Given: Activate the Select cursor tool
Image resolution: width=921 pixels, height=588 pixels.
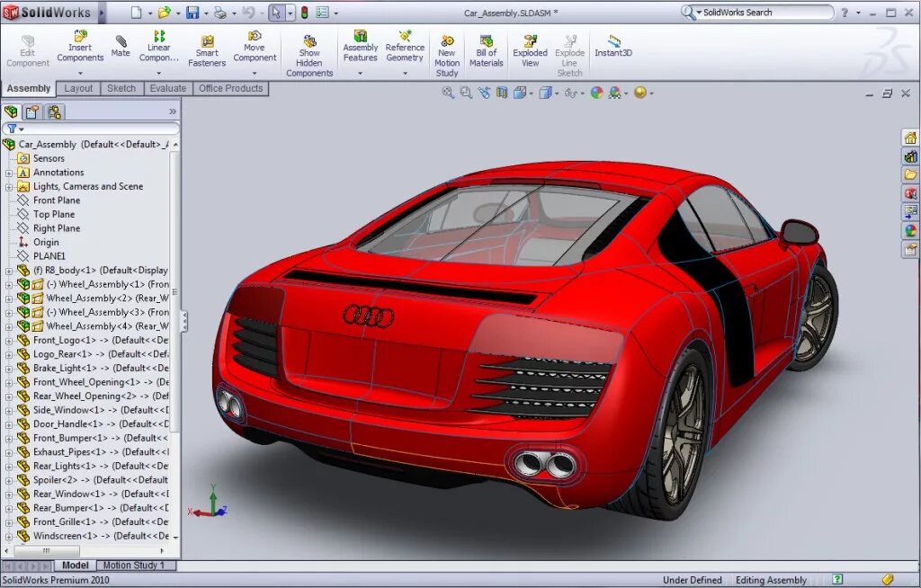Looking at the screenshot, I should click(x=276, y=13).
